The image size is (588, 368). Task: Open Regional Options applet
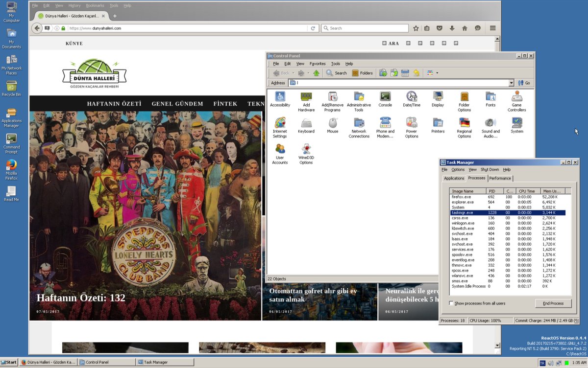464,128
